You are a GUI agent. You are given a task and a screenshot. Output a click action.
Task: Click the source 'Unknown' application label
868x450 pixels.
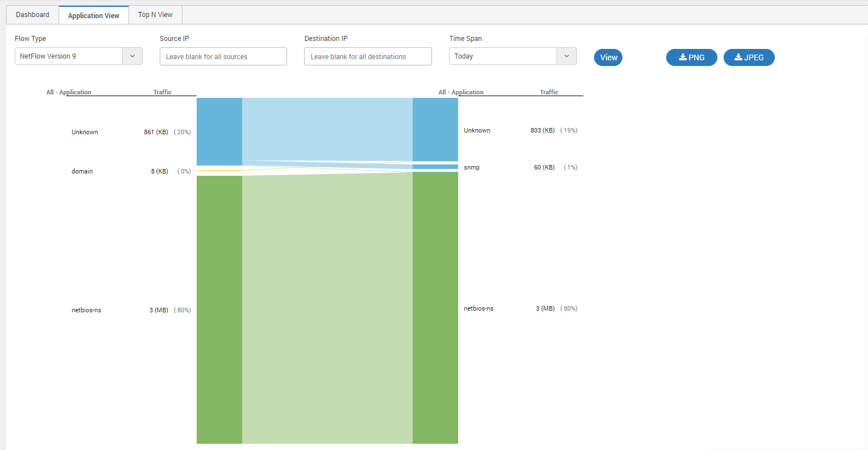[85, 132]
